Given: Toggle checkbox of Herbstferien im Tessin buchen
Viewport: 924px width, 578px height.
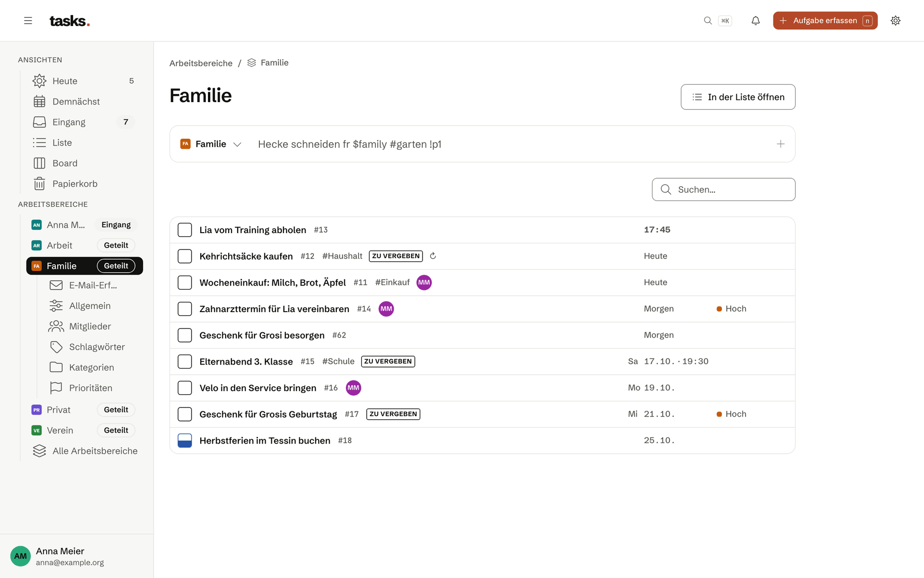Looking at the screenshot, I should [185, 440].
